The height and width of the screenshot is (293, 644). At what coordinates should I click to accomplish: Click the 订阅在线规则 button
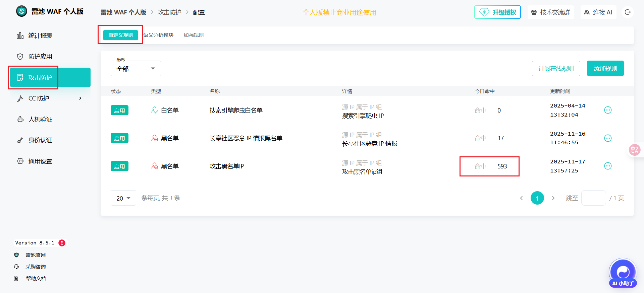click(x=556, y=68)
